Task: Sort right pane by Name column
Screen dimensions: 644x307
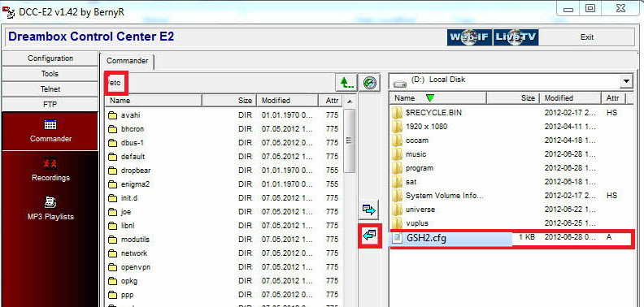Action: pos(438,98)
